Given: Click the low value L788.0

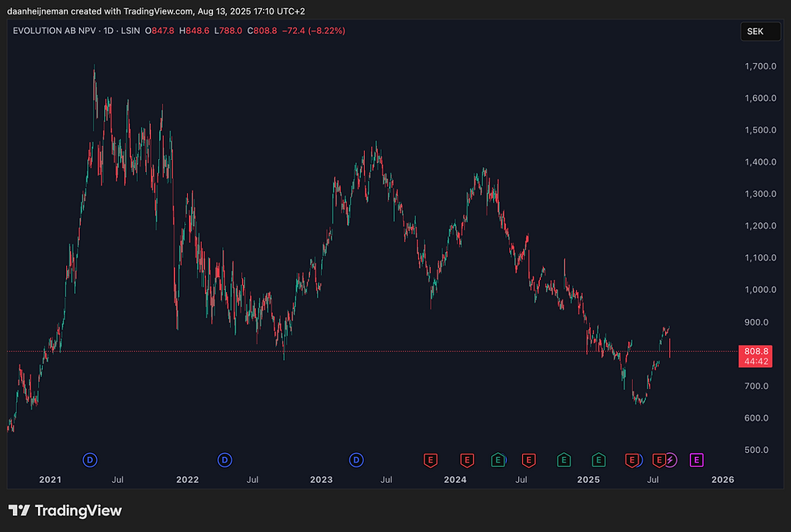Looking at the screenshot, I should [x=228, y=31].
